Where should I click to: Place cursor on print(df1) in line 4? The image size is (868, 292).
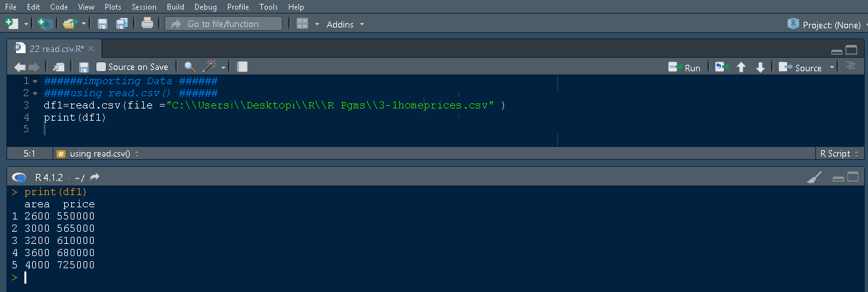click(x=74, y=117)
